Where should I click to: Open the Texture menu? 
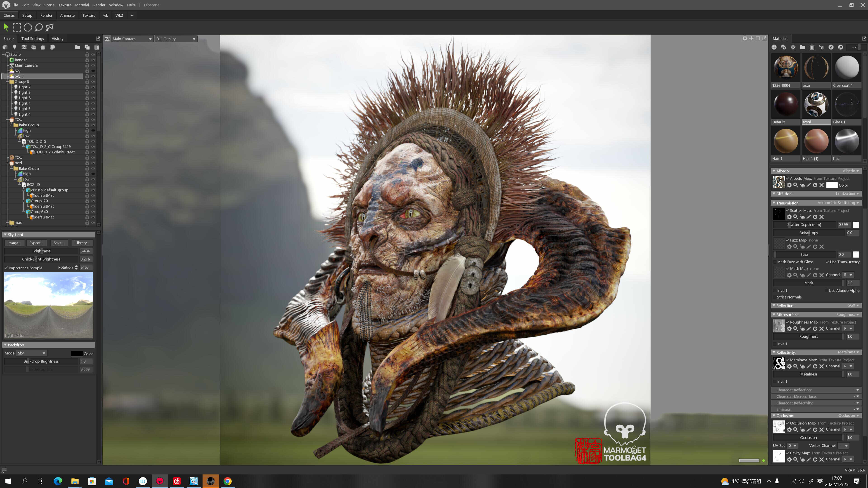tap(65, 5)
